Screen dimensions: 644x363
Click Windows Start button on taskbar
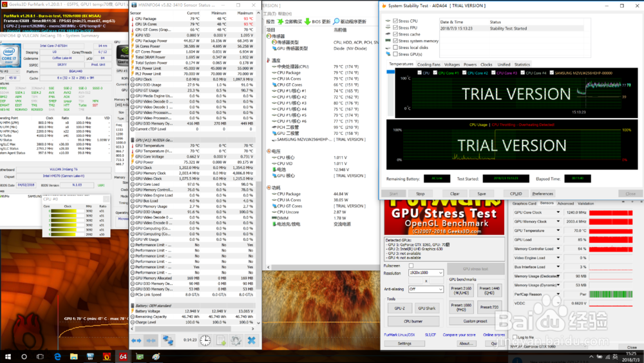pyautogui.click(x=8, y=357)
